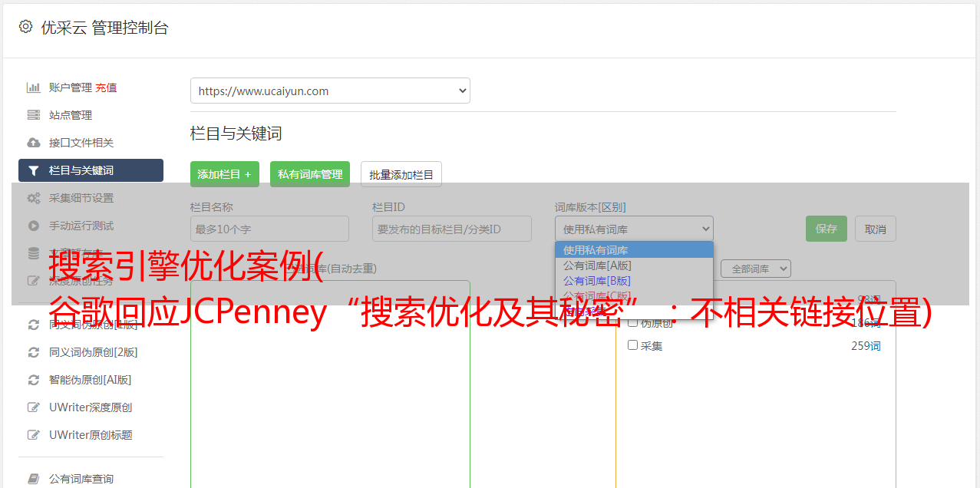Click the 优采云 管理控制台 title
The image size is (980, 488).
point(104,28)
